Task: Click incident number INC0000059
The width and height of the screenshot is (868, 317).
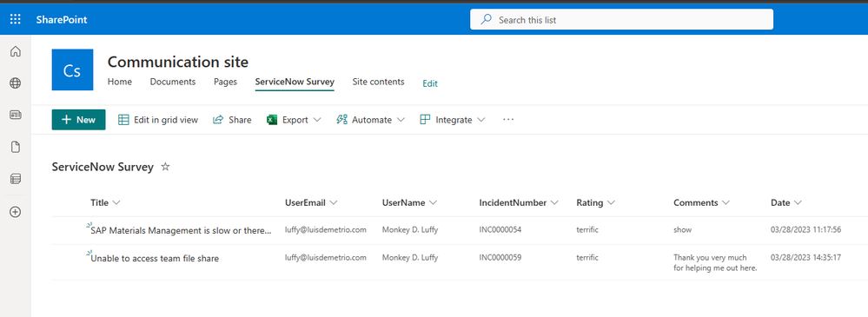Action: (x=500, y=257)
